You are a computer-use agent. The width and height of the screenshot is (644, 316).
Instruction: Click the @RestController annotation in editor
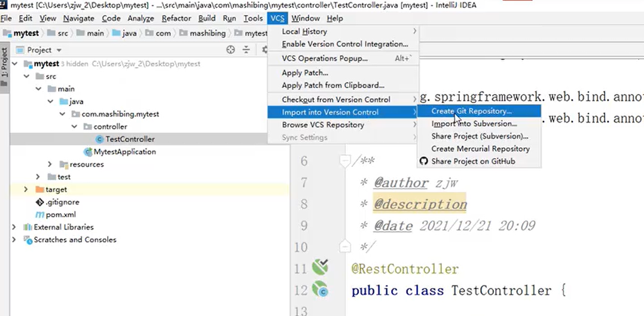point(405,269)
